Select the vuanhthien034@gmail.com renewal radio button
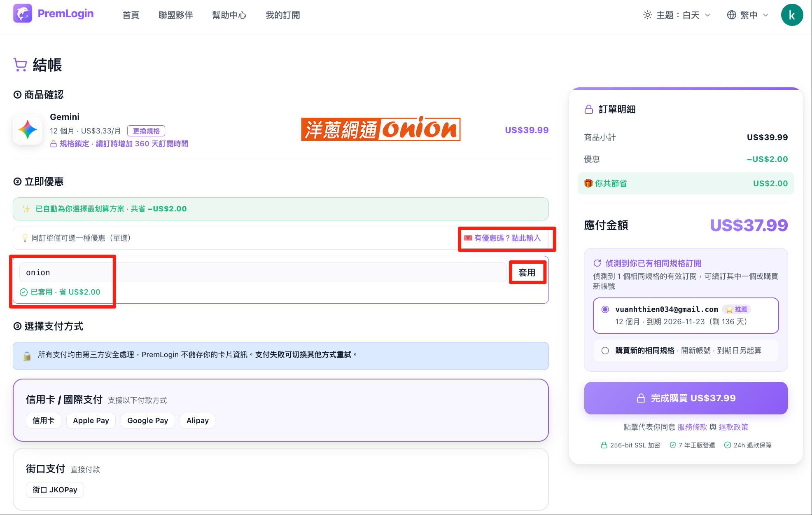 coord(605,309)
